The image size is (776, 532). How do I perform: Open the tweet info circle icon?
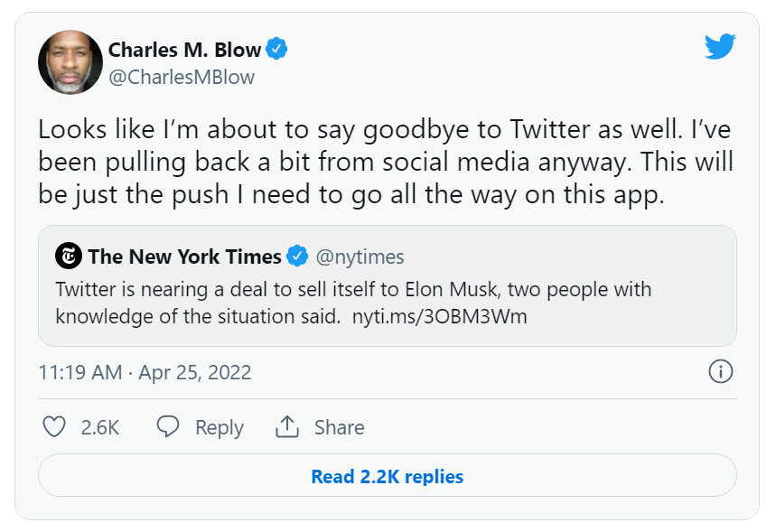(x=720, y=371)
